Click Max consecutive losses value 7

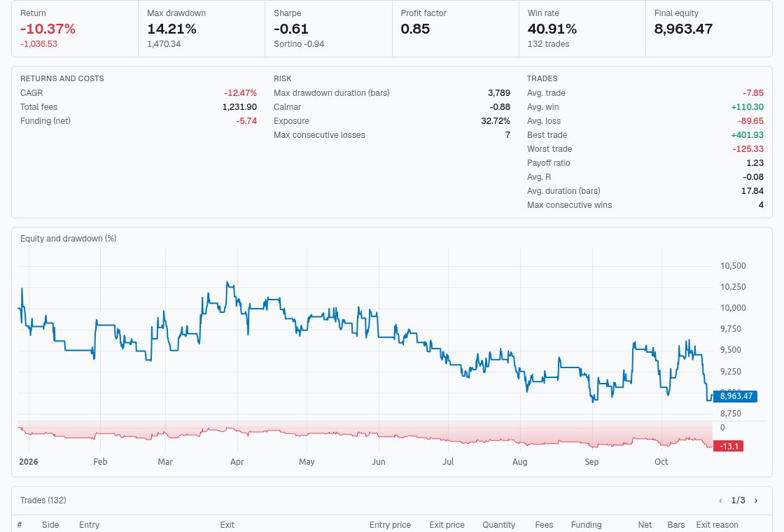tap(507, 135)
